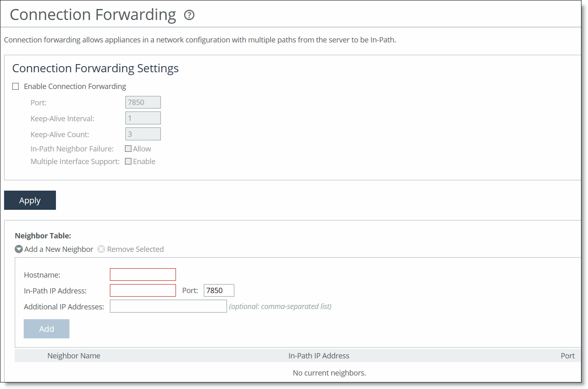Enable Multiple Interface Support
The height and width of the screenshot is (389, 588).
pyautogui.click(x=128, y=161)
